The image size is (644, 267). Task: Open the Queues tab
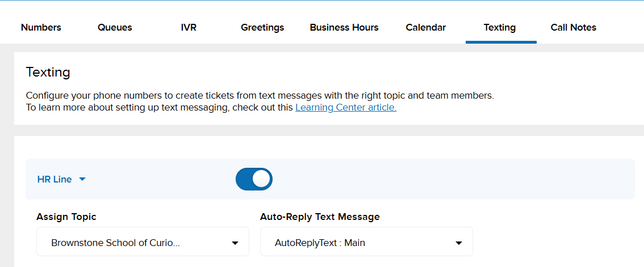point(115,27)
